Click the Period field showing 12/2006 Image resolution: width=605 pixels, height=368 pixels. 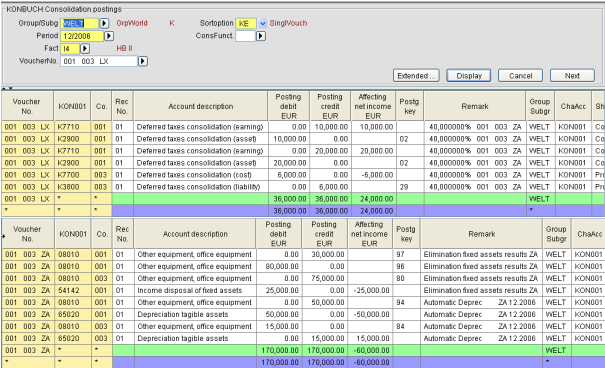[82, 36]
